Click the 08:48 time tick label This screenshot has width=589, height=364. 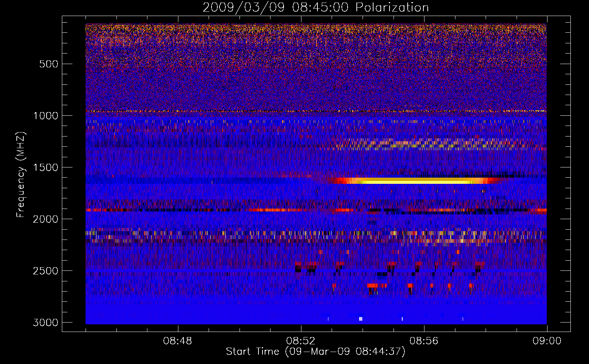click(178, 341)
